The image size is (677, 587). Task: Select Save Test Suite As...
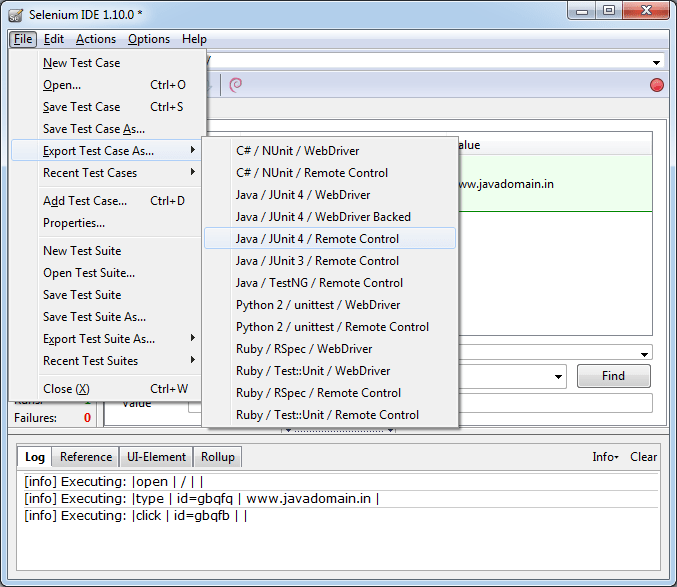[x=107, y=317]
